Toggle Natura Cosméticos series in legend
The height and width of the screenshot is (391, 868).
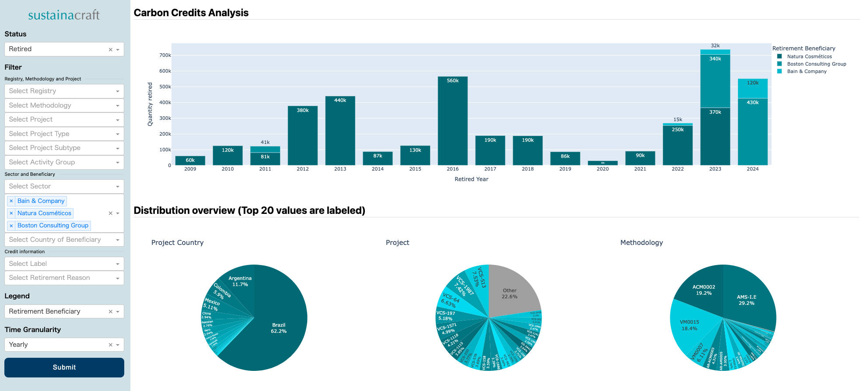[x=809, y=56]
